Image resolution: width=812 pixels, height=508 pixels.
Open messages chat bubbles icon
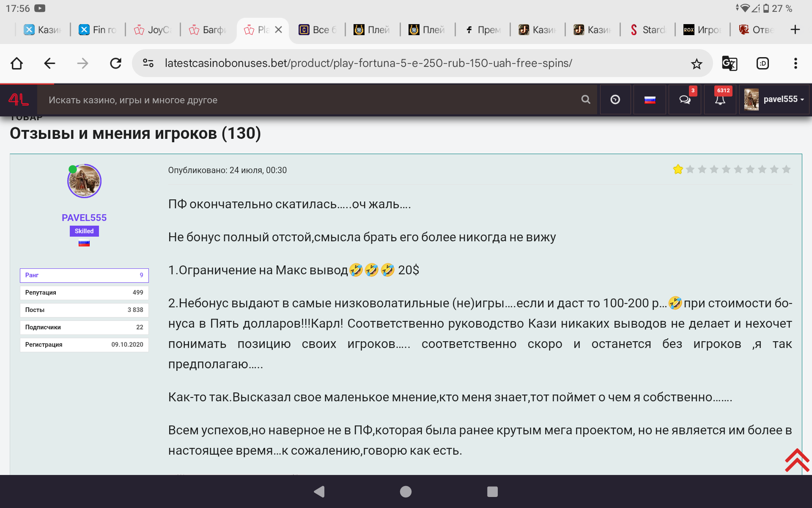click(x=685, y=99)
